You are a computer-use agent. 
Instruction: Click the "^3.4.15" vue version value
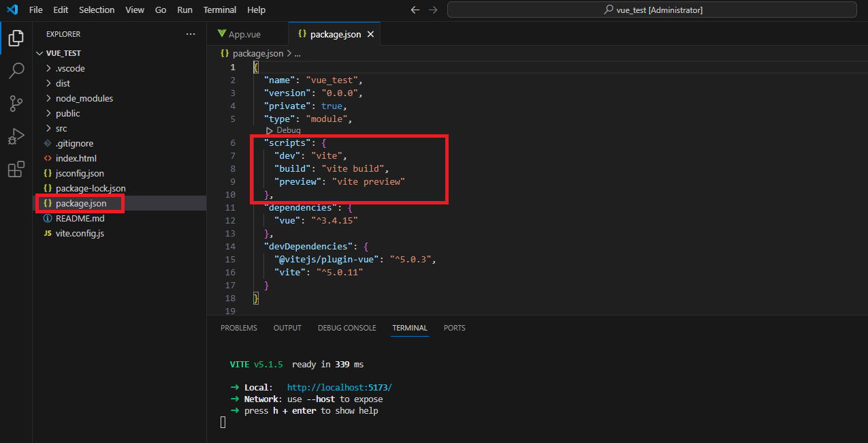334,220
